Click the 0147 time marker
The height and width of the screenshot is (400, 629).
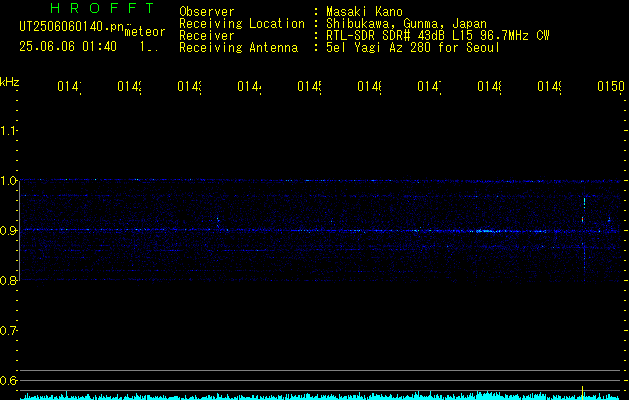[x=429, y=86]
